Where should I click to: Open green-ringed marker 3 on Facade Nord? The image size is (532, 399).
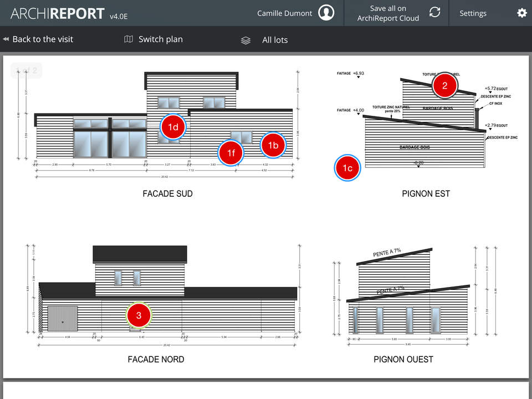click(139, 315)
